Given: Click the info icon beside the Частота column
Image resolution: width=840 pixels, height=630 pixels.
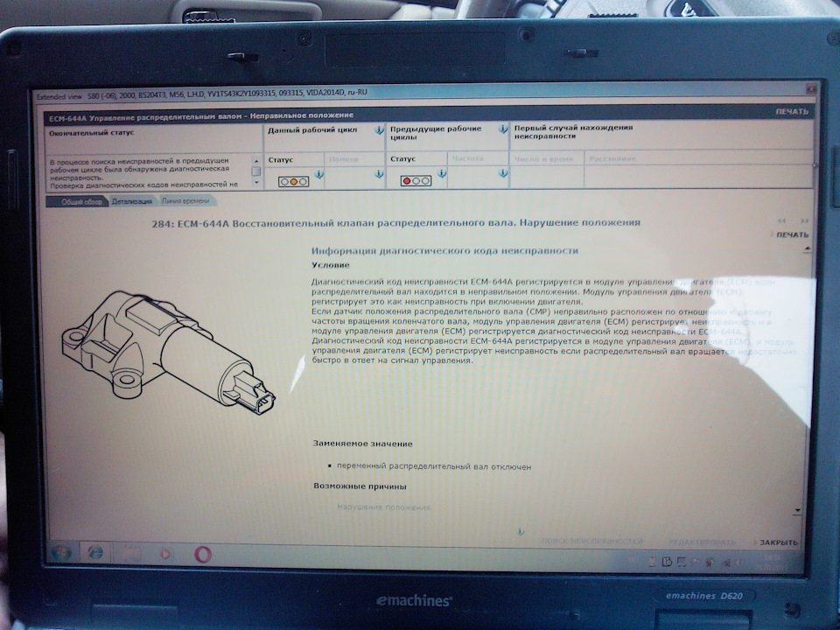Looking at the screenshot, I should pos(502,173).
